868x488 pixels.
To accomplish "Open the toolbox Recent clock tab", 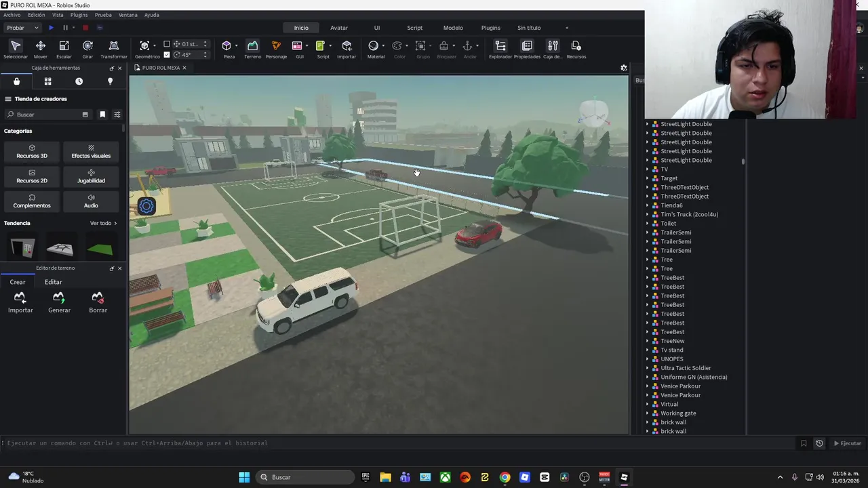I will coord(79,81).
